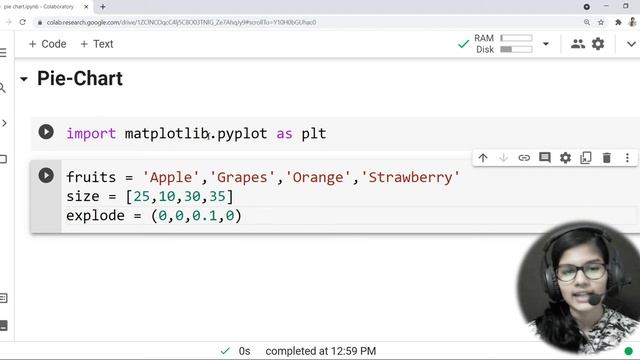Click the Disk usage bar
The width and height of the screenshot is (640, 360).
(x=516, y=49)
